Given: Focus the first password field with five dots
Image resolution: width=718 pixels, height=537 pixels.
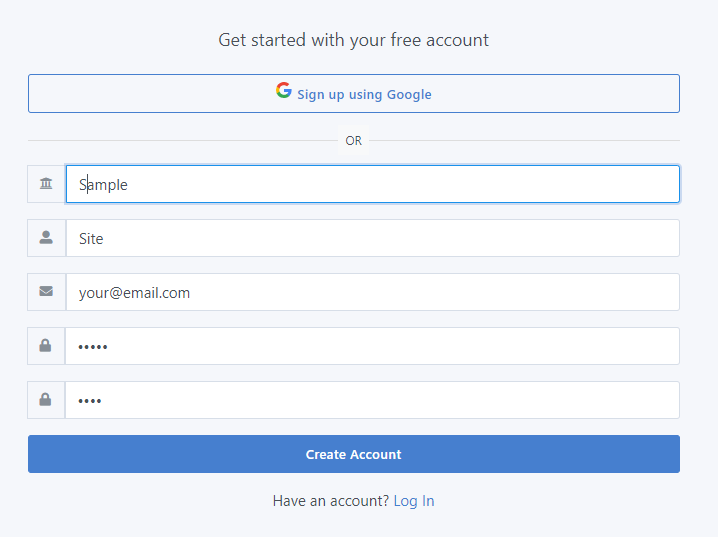Looking at the screenshot, I should 372,346.
